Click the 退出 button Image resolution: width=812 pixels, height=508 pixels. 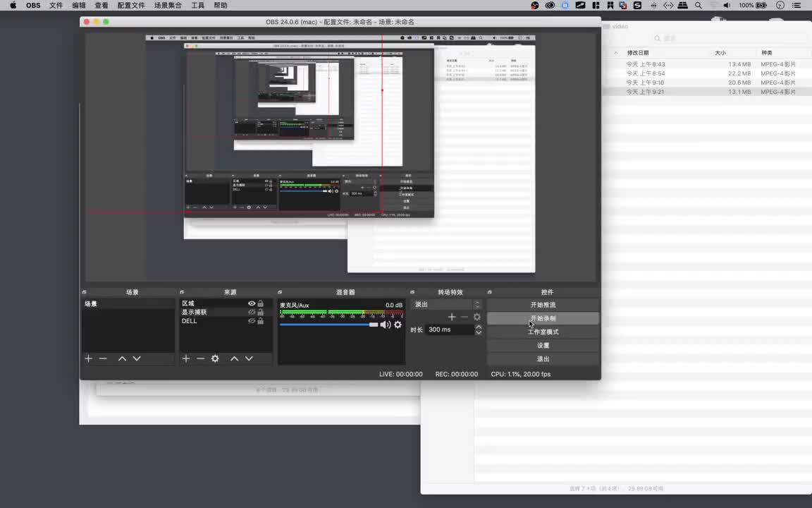click(543, 358)
